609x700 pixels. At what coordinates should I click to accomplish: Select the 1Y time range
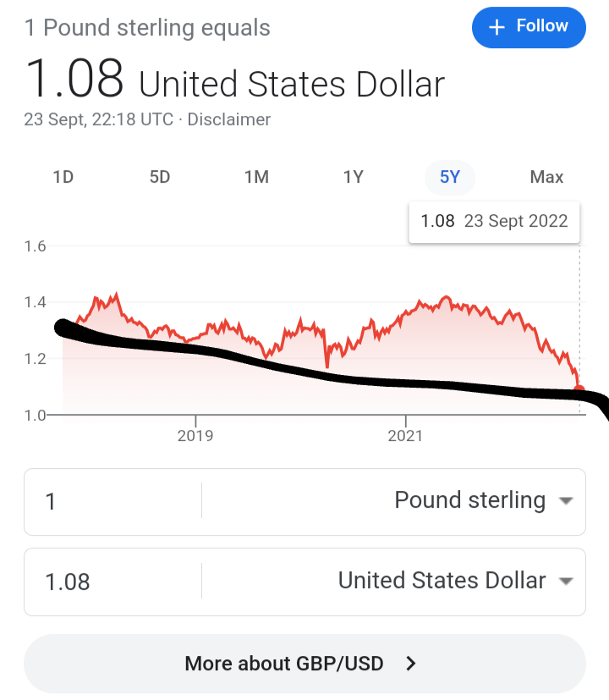(x=354, y=177)
